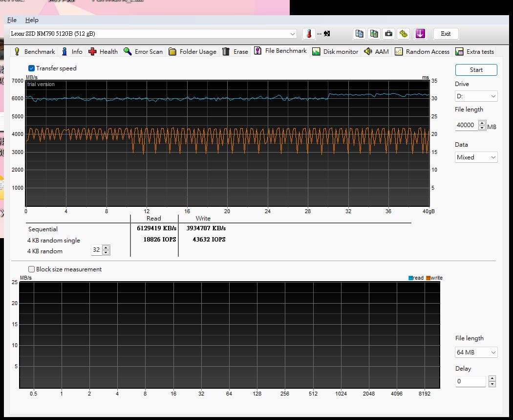Click the Error Scan magnifier icon
Screen dimensions: 513x420
128,51
